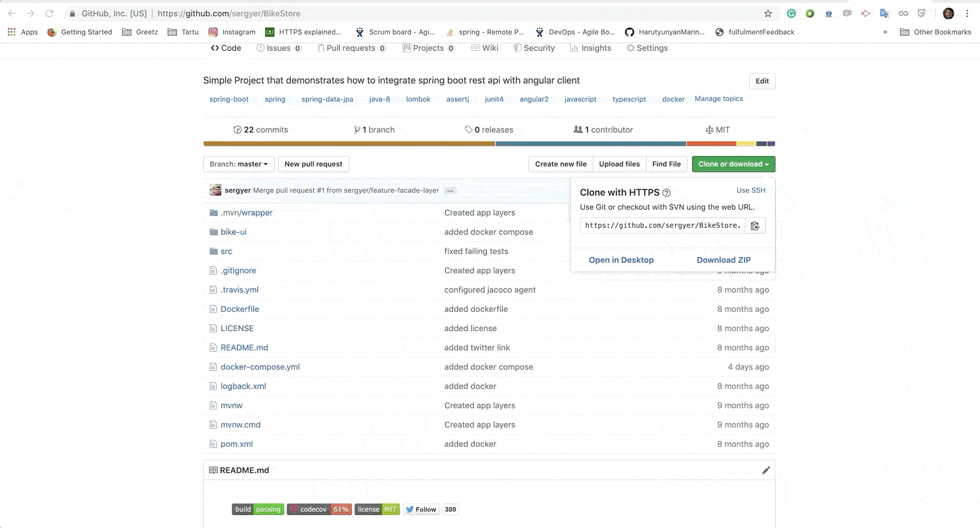Open the Security tab
This screenshot has width=980, height=528.
click(x=534, y=48)
